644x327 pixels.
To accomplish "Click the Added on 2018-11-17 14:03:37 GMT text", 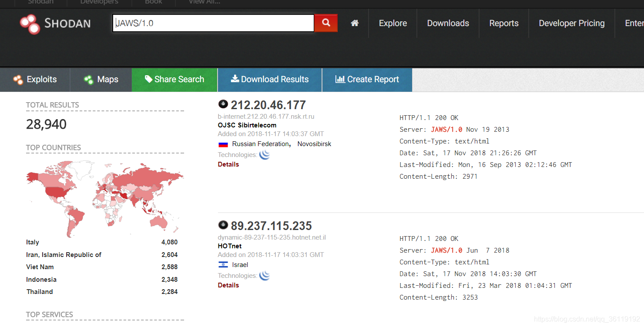I will point(271,134).
